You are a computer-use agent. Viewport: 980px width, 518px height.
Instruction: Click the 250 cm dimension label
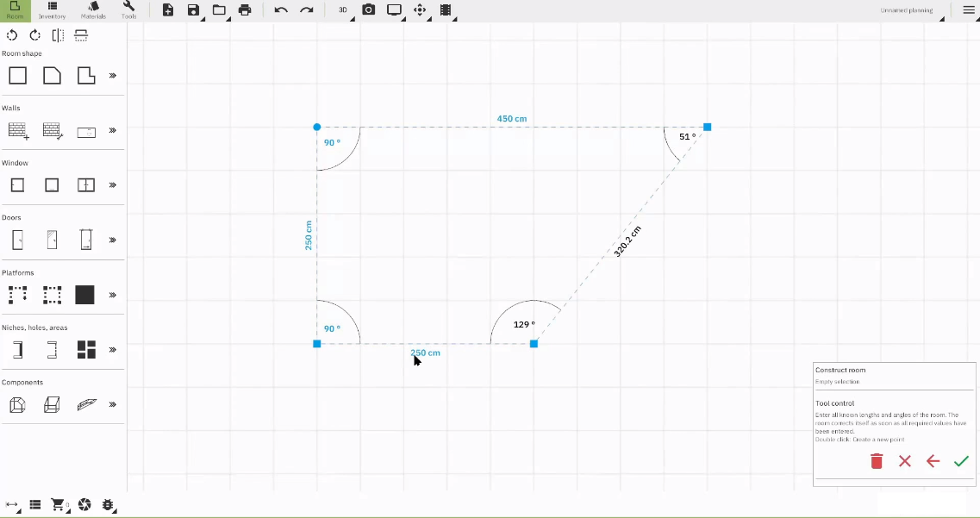click(425, 353)
